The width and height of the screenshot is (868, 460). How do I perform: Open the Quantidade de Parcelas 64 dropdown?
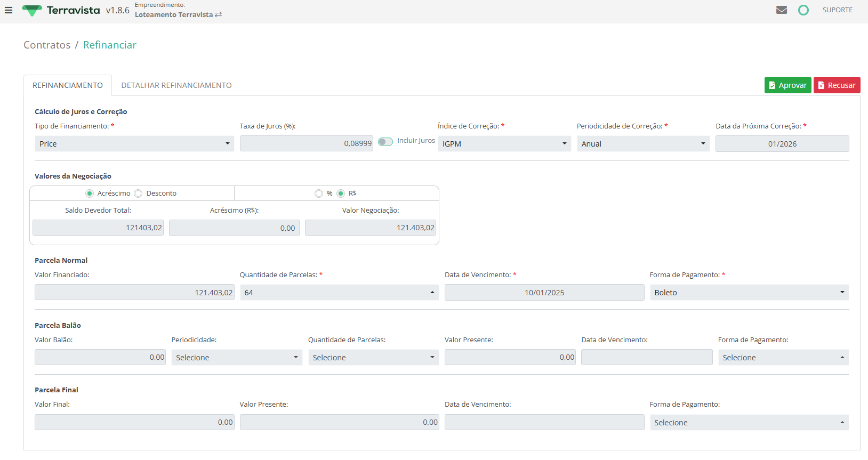[x=339, y=293]
